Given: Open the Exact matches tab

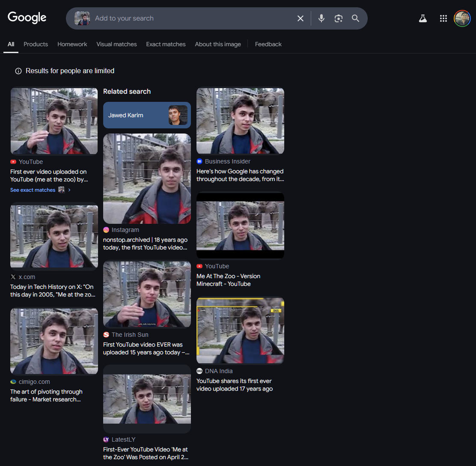Looking at the screenshot, I should [x=166, y=45].
